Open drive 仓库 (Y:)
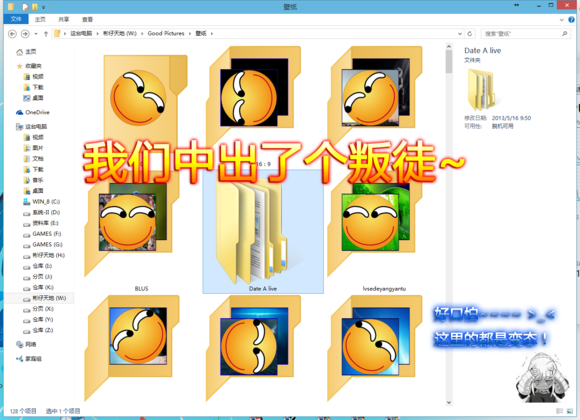Image resolution: width=580 pixels, height=420 pixels. [38, 319]
